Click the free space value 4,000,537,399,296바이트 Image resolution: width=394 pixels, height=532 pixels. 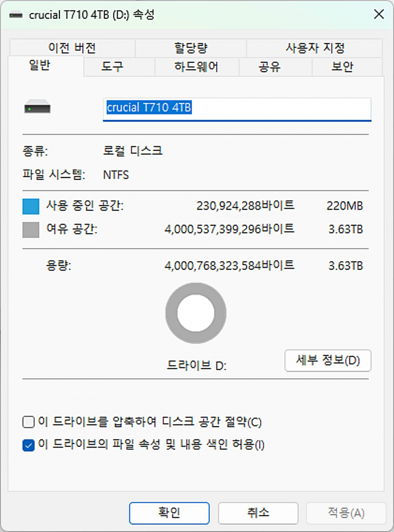(230, 229)
